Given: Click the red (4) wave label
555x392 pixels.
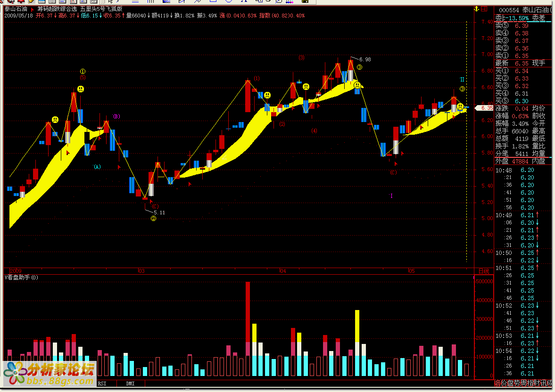Looking at the screenshot, I should coord(315,131).
